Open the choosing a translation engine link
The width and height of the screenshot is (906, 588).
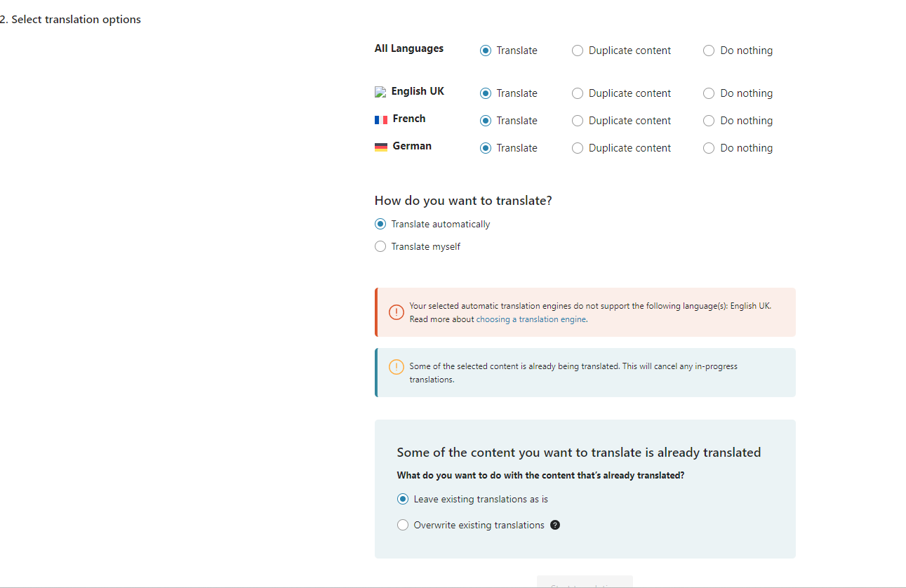coord(531,319)
